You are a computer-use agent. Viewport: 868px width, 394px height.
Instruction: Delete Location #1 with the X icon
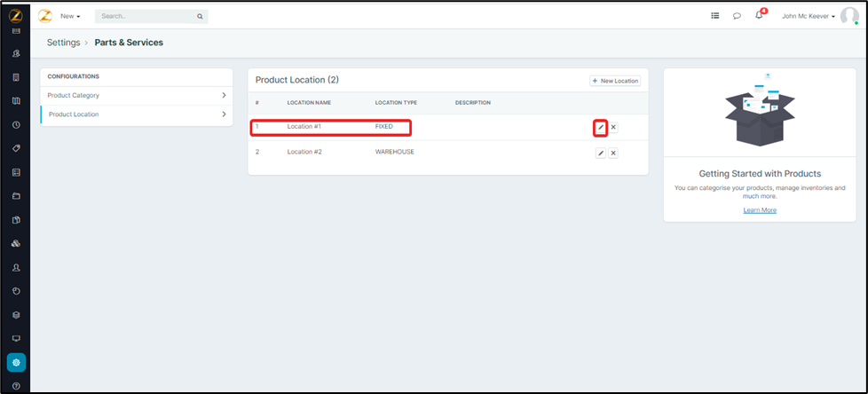point(613,127)
